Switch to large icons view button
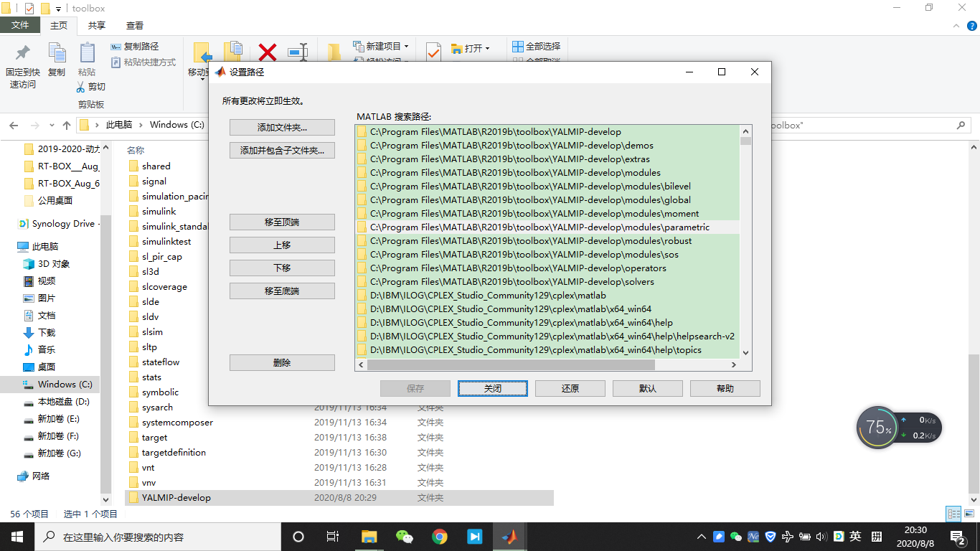Image resolution: width=980 pixels, height=551 pixels. pos(968,514)
